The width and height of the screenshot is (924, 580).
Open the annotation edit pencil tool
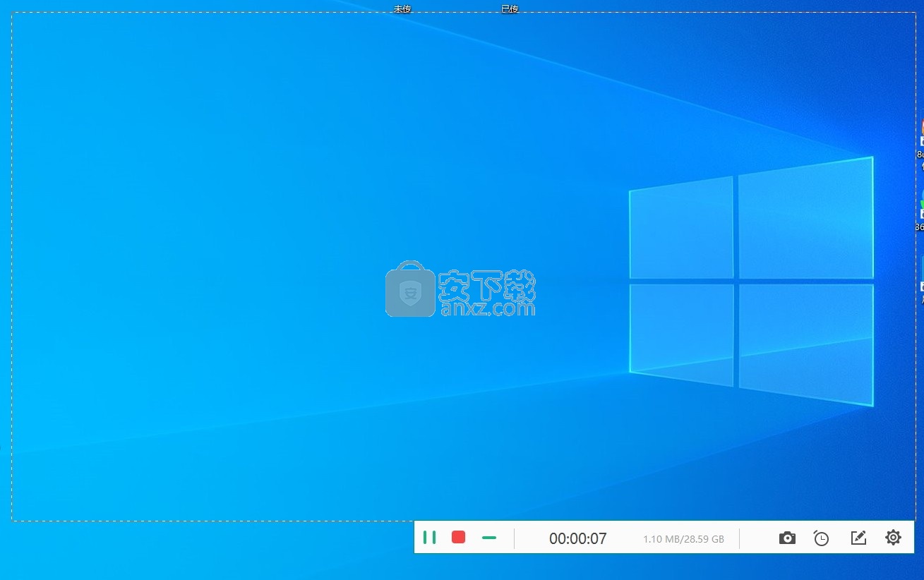[858, 538]
